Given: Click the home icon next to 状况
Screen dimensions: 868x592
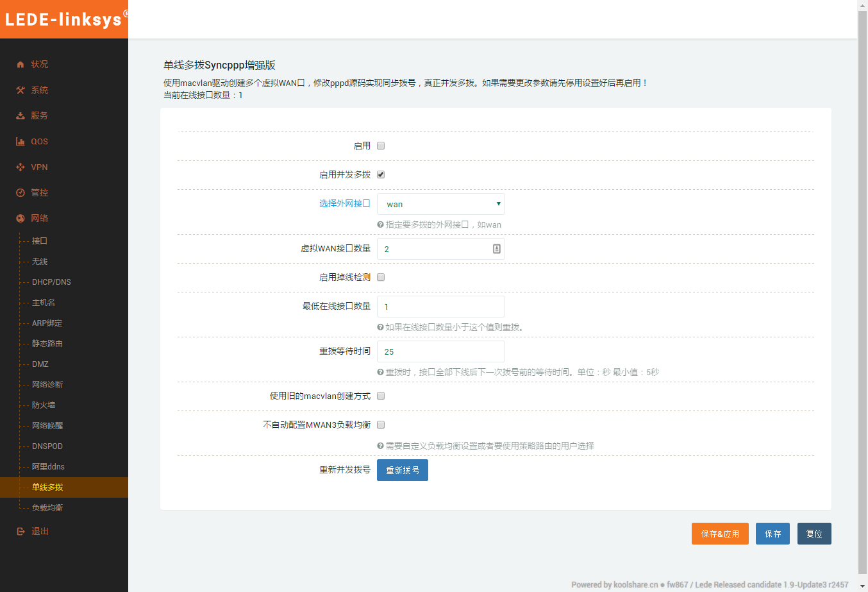Looking at the screenshot, I should click(21, 65).
